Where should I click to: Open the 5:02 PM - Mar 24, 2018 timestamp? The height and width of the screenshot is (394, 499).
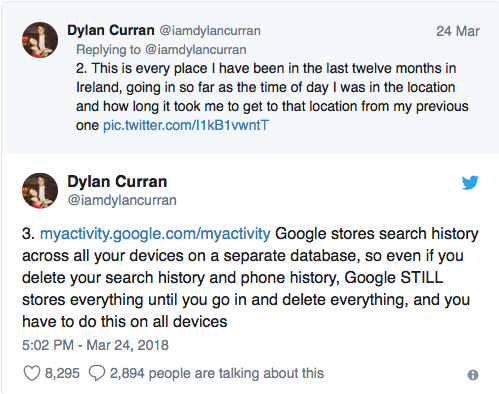(95, 345)
